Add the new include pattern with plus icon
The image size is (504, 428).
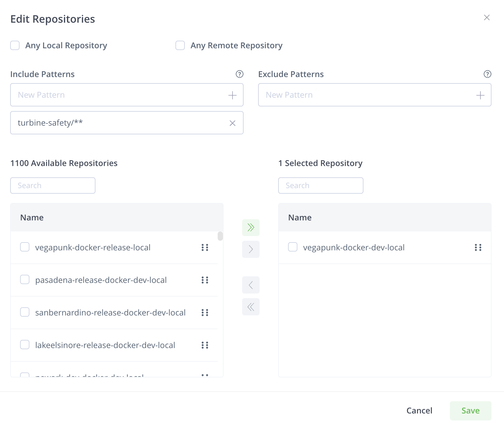232,95
